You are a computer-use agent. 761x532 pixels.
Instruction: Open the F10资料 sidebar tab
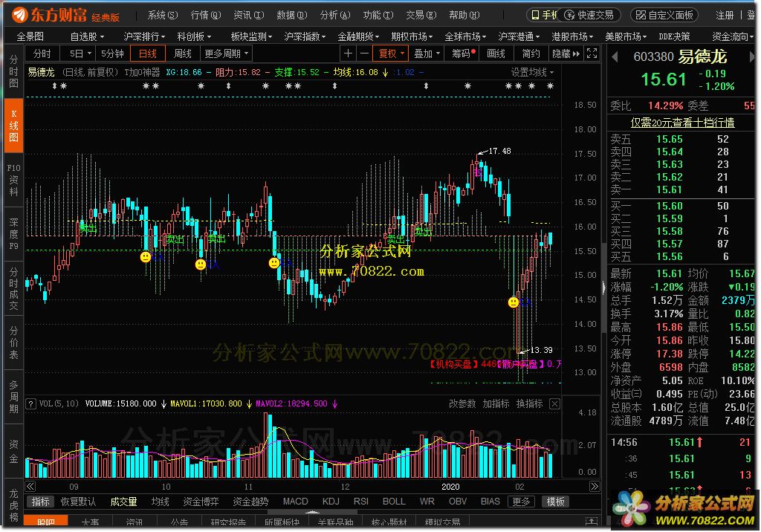coord(13,180)
